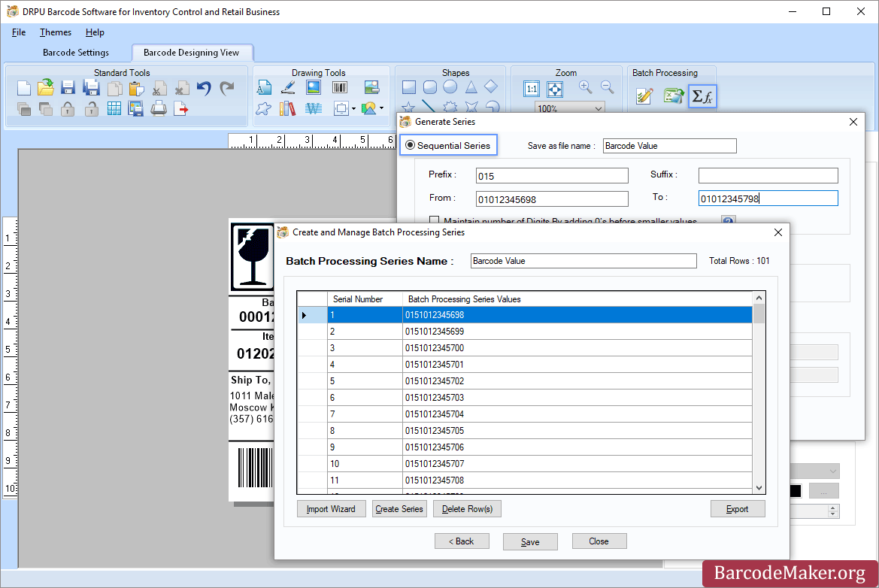
Task: Select the Text drawing tool
Action: [264, 87]
